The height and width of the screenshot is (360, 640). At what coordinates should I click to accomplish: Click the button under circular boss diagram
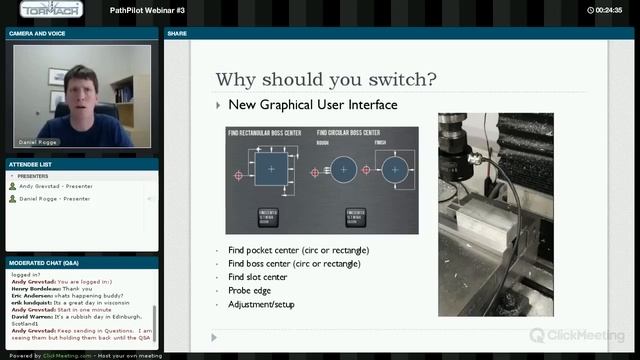tap(356, 217)
